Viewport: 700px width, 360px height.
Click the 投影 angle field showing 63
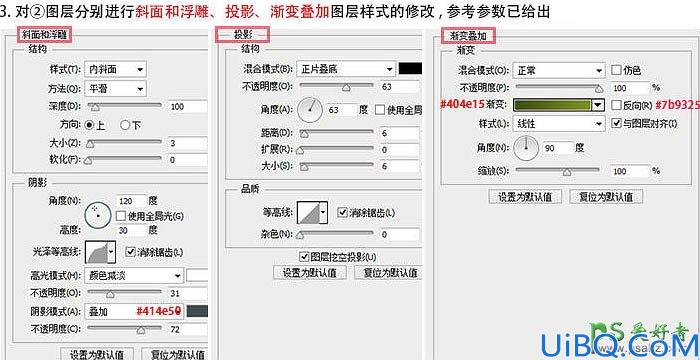(x=342, y=109)
